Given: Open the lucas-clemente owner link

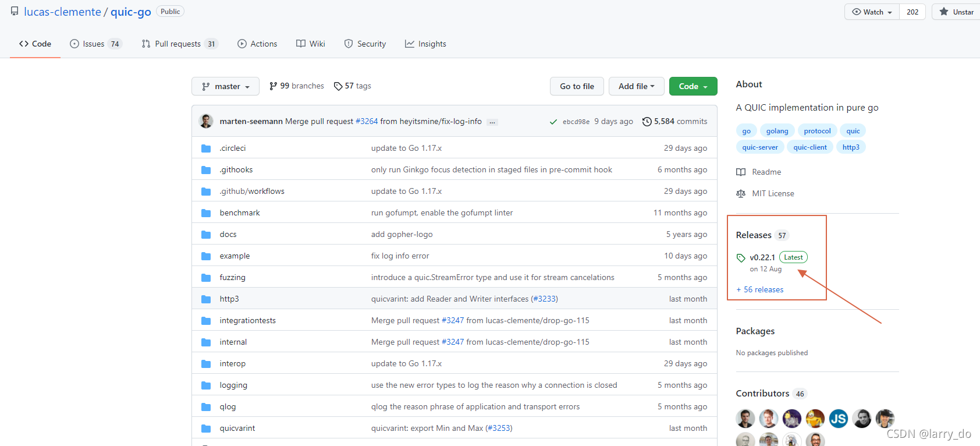Looking at the screenshot, I should (x=62, y=12).
